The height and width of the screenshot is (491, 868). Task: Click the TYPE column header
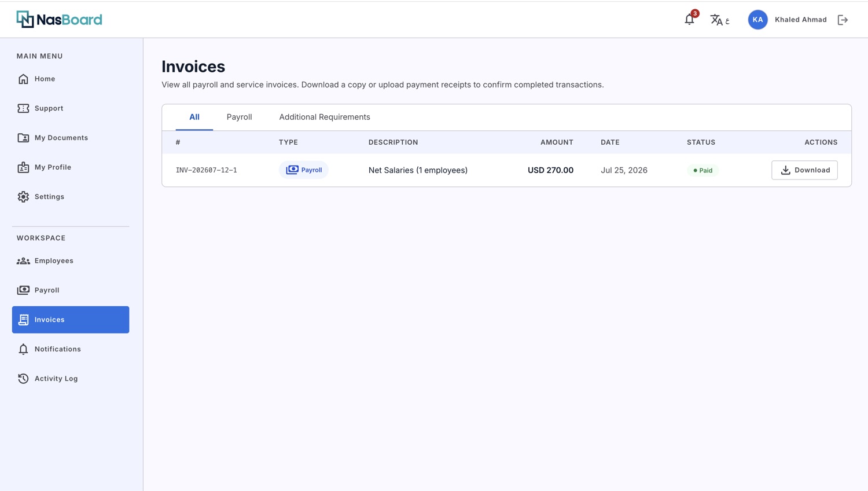288,142
